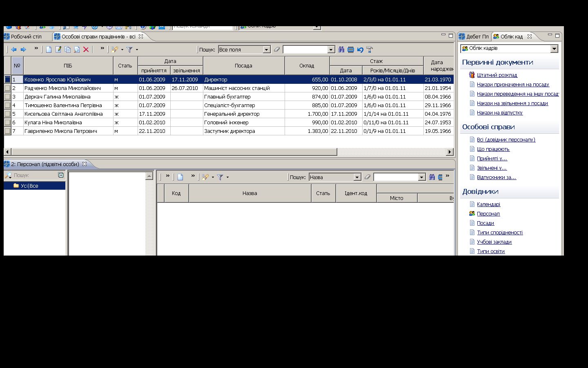Click the funnel filter icon in top toolbar
This screenshot has height=368, width=588.
(x=129, y=49)
